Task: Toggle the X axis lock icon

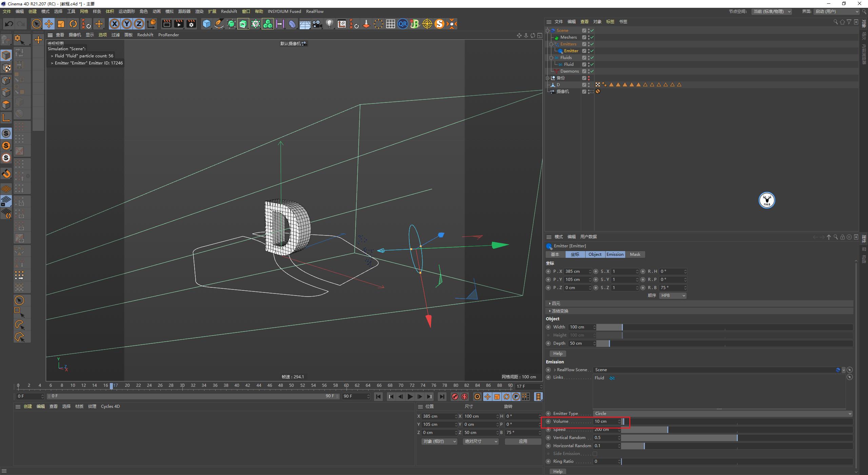Action: click(x=115, y=24)
